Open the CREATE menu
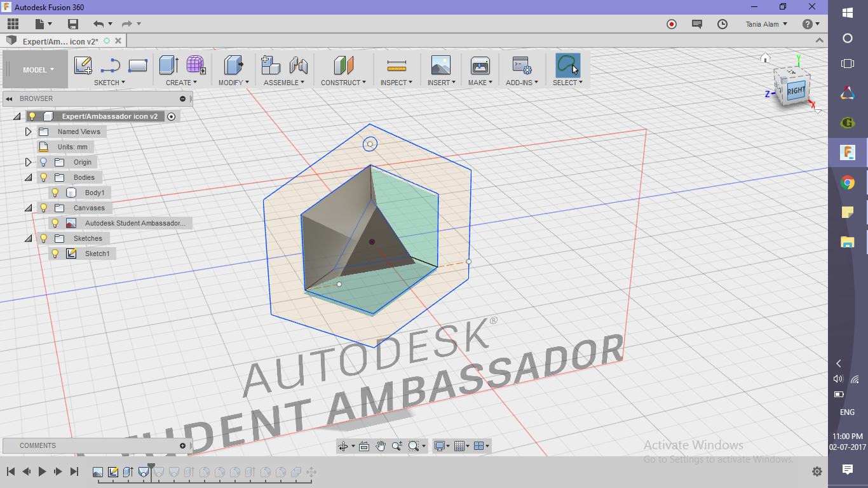Screen dimensions: 868x488 pyautogui.click(x=181, y=83)
